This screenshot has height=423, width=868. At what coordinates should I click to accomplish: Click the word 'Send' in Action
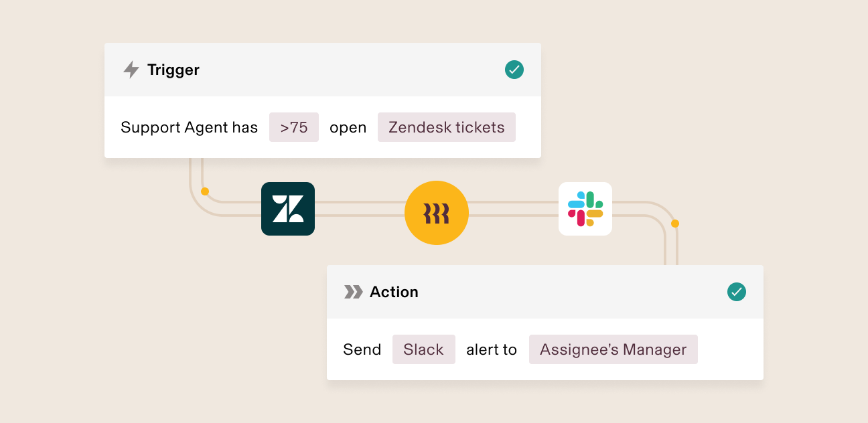click(362, 349)
